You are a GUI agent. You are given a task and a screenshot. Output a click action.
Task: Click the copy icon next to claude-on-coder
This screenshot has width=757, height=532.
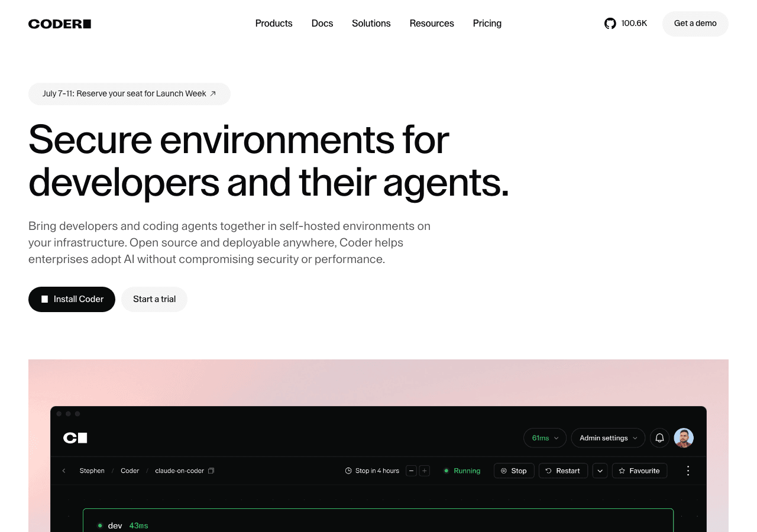(x=211, y=471)
